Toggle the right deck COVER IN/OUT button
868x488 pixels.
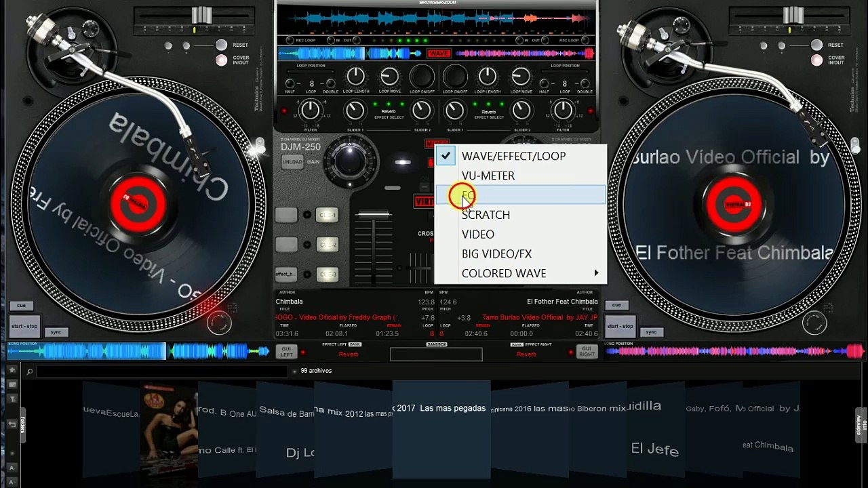816,60
